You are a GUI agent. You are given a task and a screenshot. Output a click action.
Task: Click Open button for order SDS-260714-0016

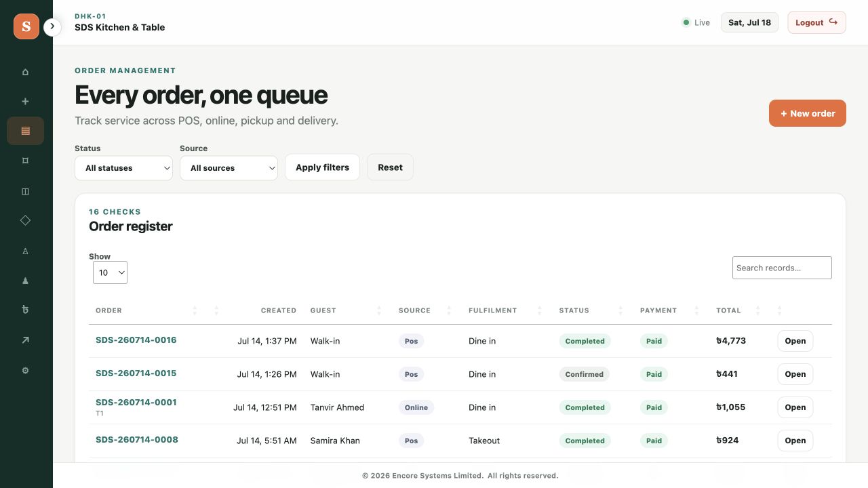pyautogui.click(x=795, y=341)
